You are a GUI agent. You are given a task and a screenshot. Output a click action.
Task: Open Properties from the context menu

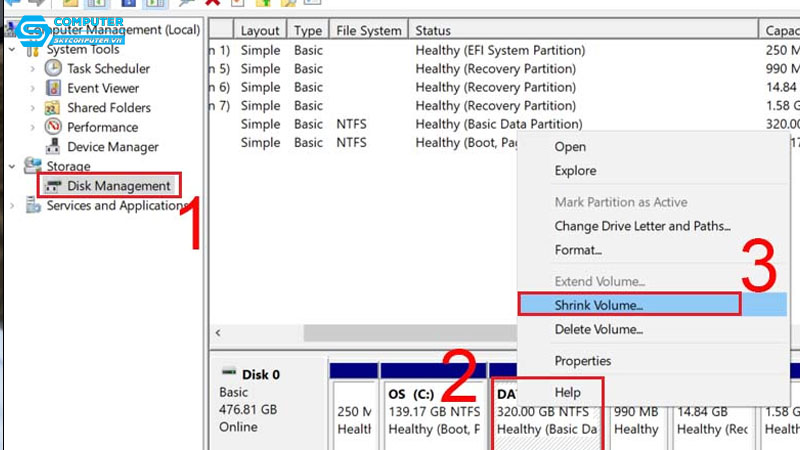pyautogui.click(x=582, y=360)
